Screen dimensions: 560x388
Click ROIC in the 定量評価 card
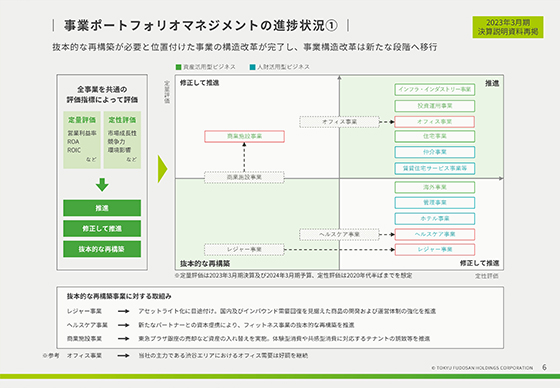(74, 150)
